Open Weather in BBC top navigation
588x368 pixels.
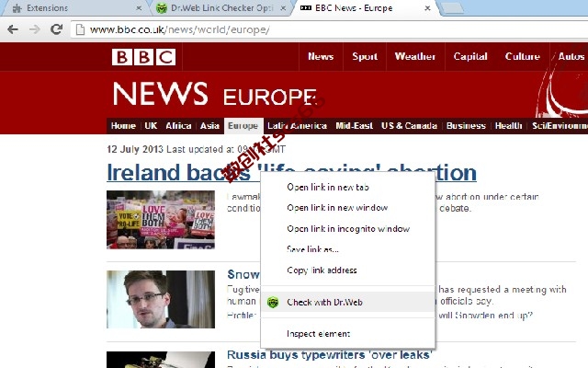(415, 57)
